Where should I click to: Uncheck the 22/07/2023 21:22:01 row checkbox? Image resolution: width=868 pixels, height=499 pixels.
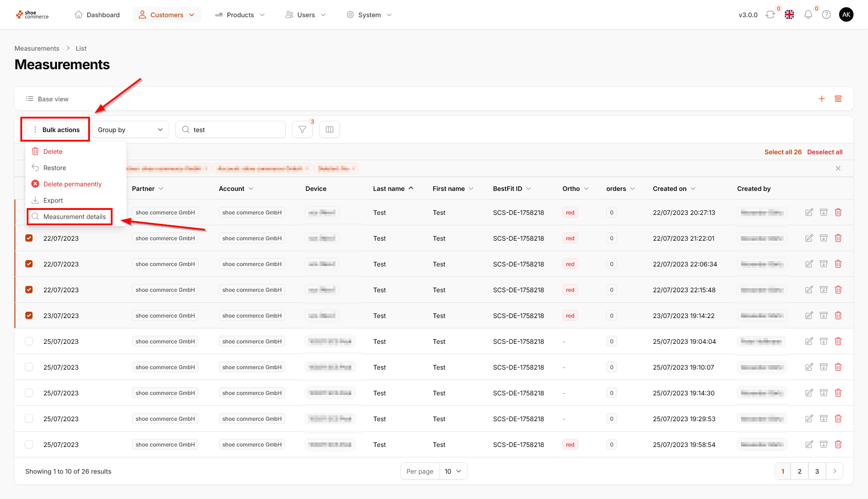pyautogui.click(x=29, y=238)
